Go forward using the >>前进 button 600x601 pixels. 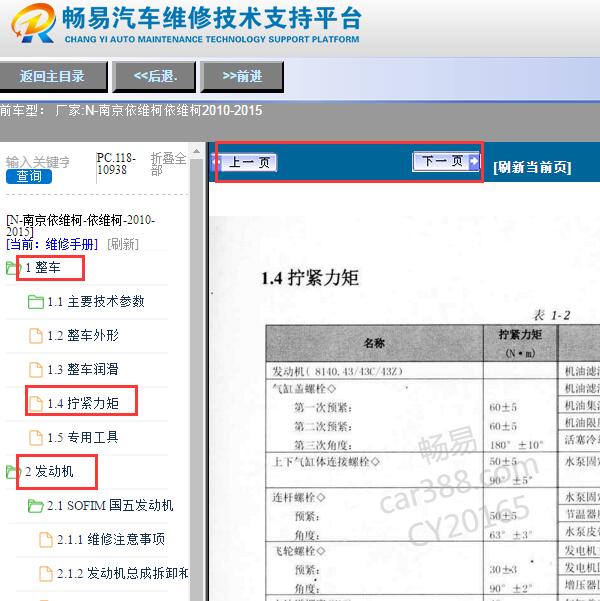(x=242, y=77)
